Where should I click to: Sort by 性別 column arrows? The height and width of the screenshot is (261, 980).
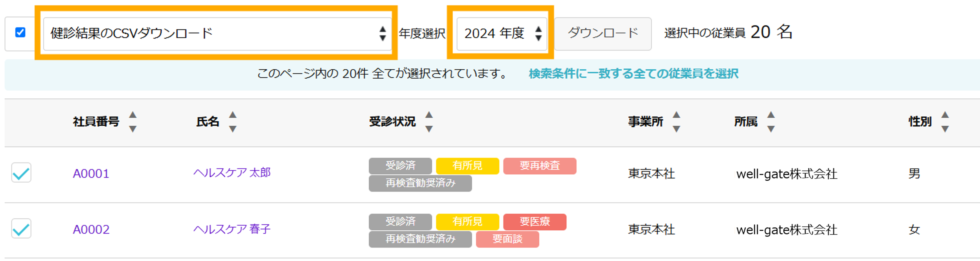point(945,122)
